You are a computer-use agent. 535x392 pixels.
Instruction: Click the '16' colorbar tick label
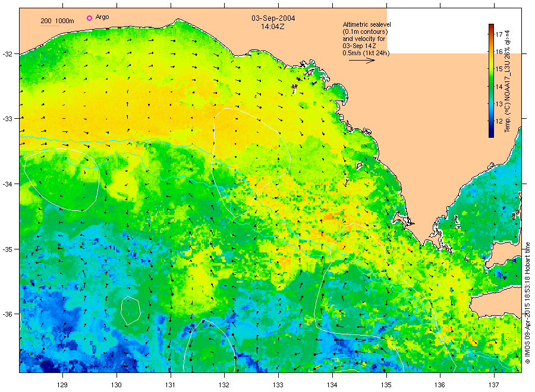click(499, 52)
